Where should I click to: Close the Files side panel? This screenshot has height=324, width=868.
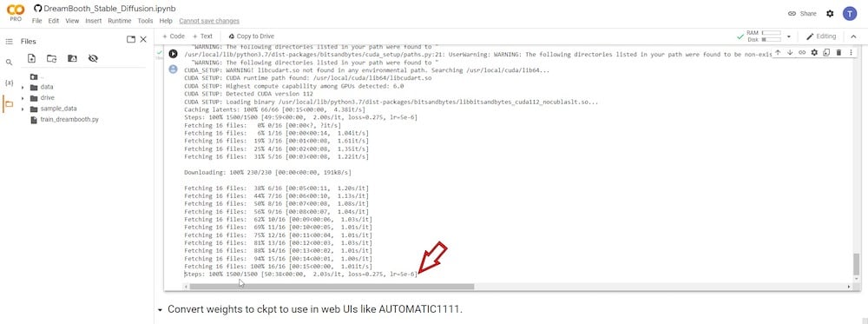143,39
